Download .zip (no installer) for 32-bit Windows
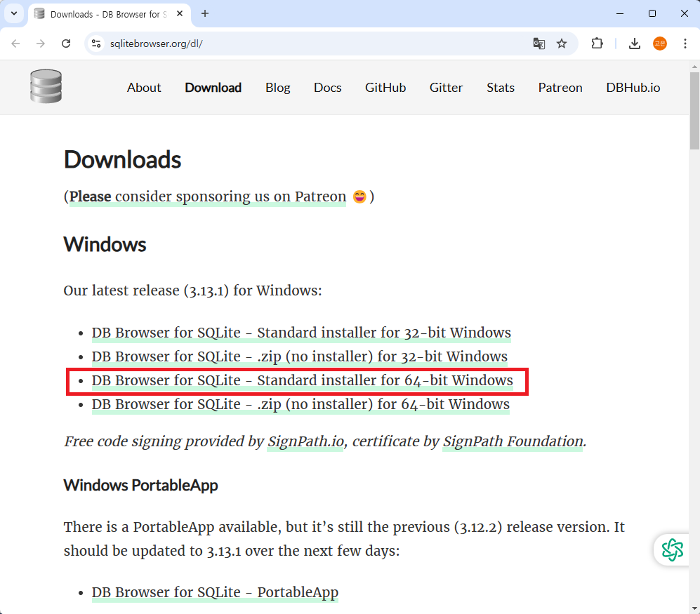This screenshot has height=614, width=700. coord(300,356)
